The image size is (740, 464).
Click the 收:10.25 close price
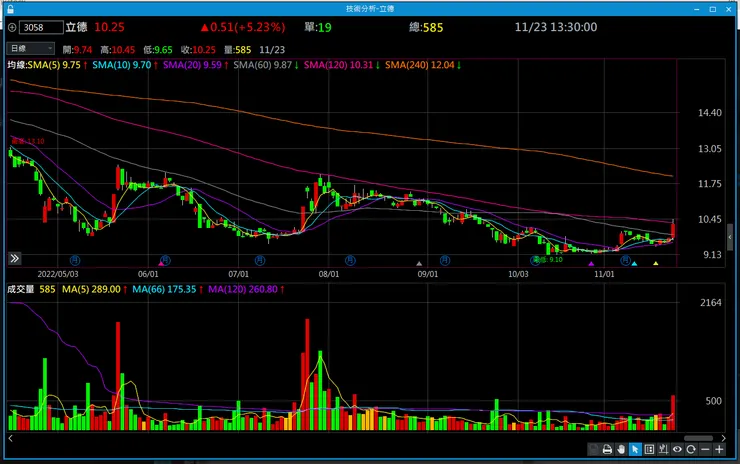click(198, 50)
